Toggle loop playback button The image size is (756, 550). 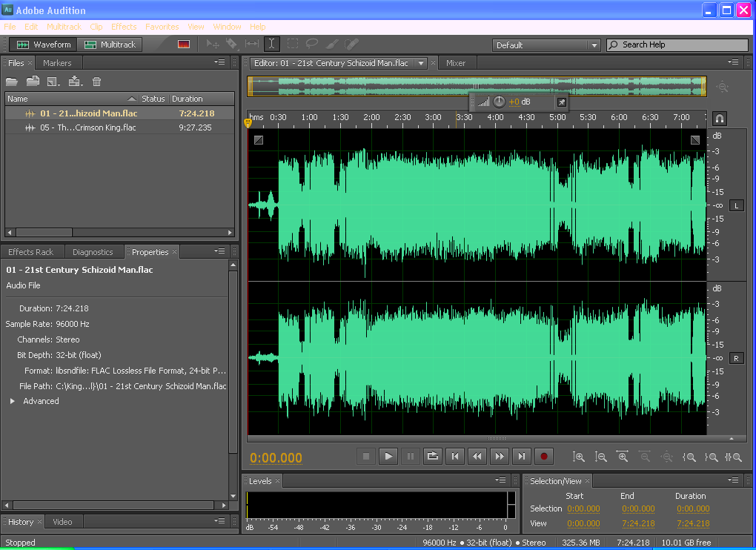433,457
